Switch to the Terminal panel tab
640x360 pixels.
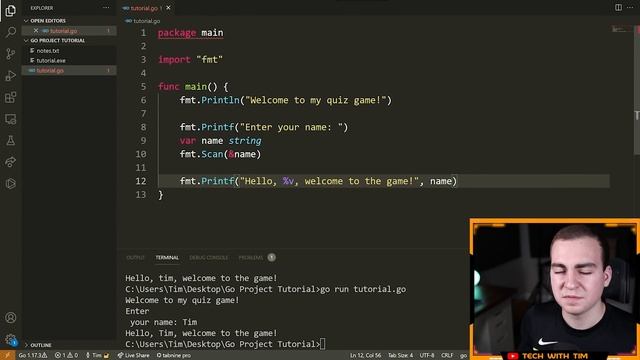(x=167, y=258)
